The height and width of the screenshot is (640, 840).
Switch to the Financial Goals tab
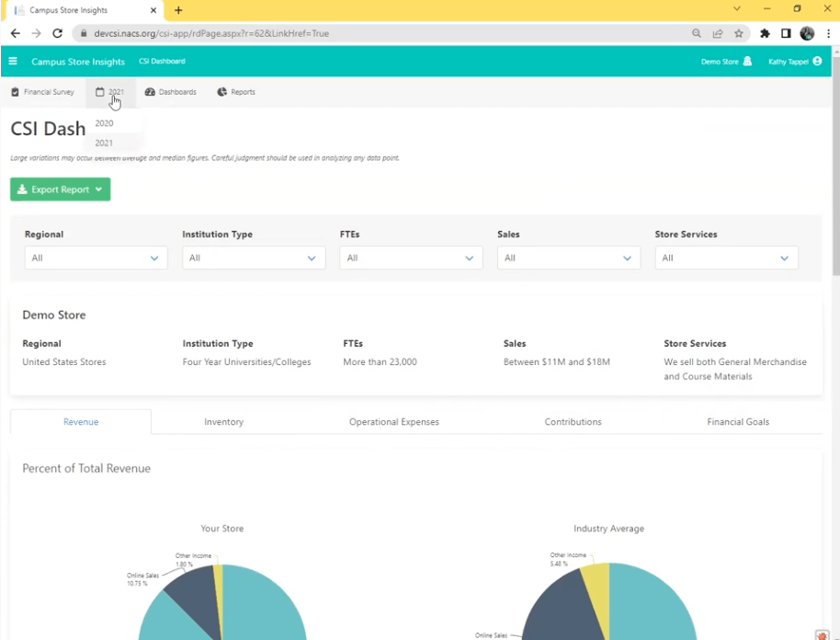738,422
